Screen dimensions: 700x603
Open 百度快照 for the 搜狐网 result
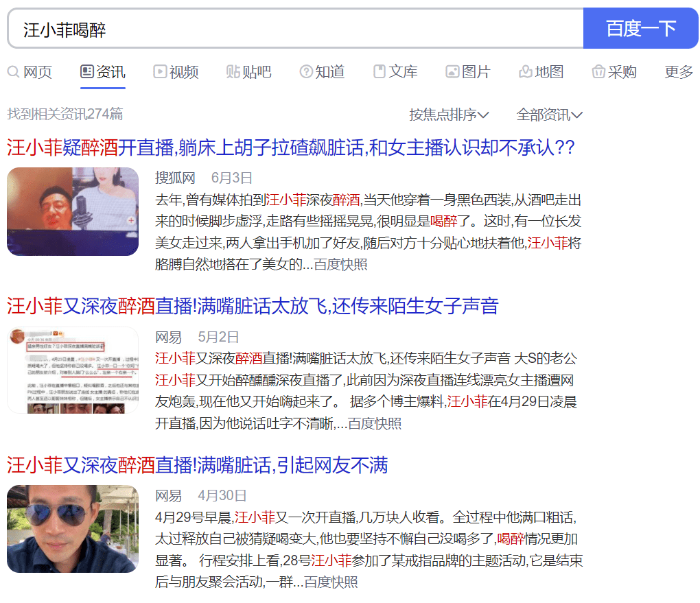(340, 265)
